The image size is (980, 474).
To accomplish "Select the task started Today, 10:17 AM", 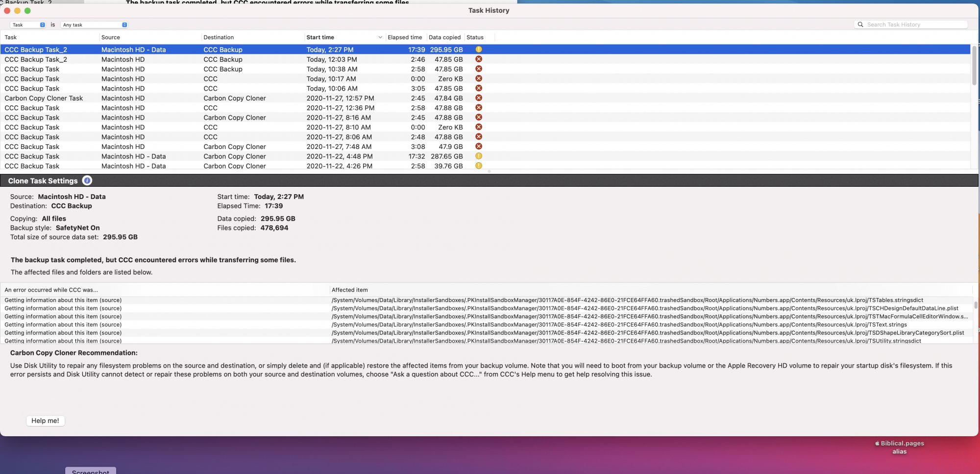I will click(485, 78).
